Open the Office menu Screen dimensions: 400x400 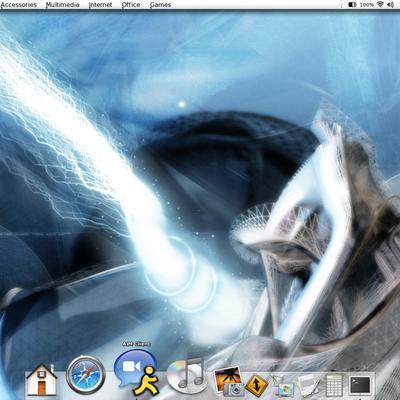point(131,5)
